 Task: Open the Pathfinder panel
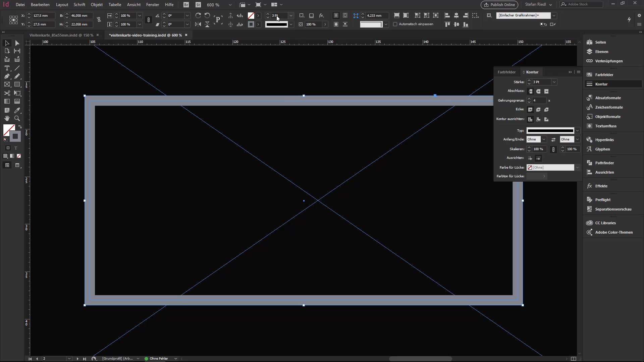604,163
